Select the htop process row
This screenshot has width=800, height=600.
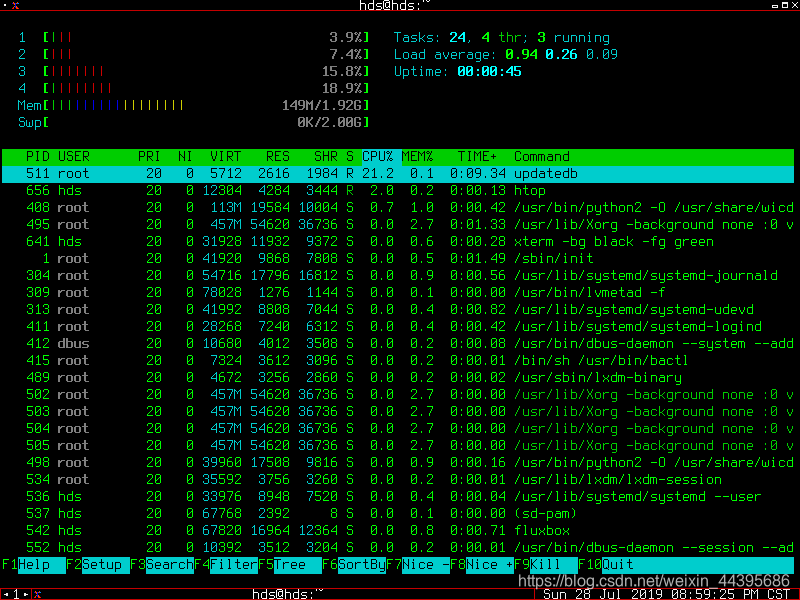[398, 191]
